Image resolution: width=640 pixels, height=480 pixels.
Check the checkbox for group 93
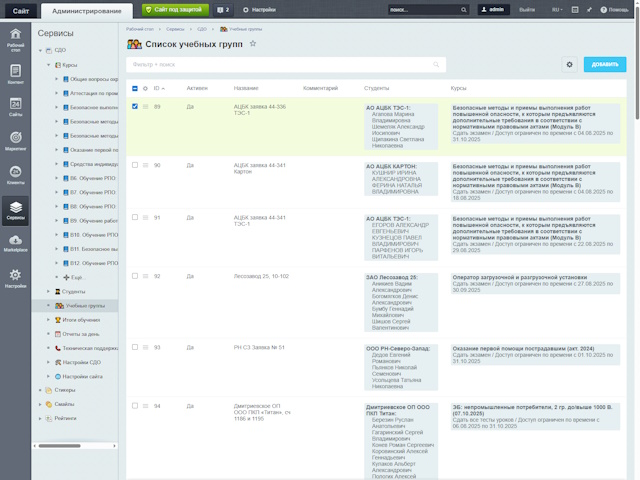pos(135,347)
